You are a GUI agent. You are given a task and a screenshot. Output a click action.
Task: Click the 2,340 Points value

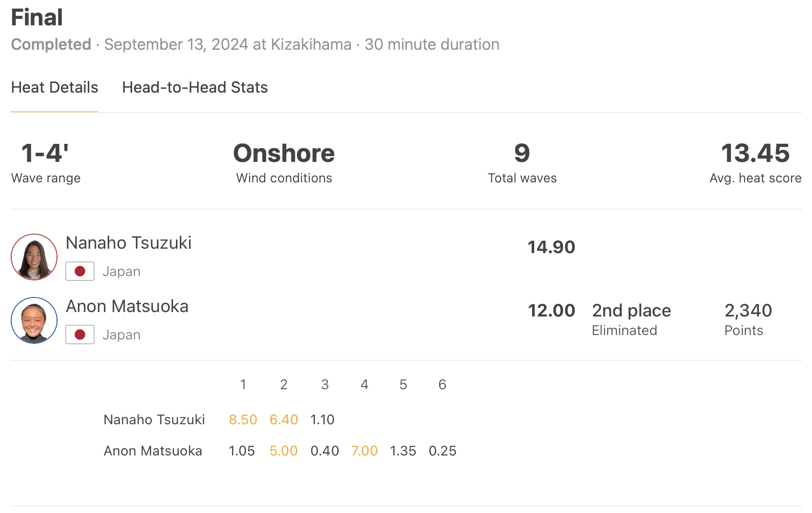(x=748, y=311)
